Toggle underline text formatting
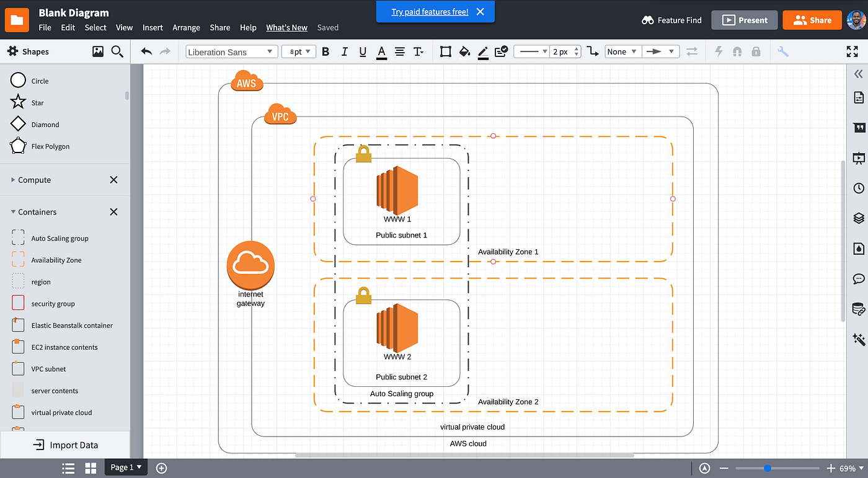The image size is (868, 478). point(363,51)
